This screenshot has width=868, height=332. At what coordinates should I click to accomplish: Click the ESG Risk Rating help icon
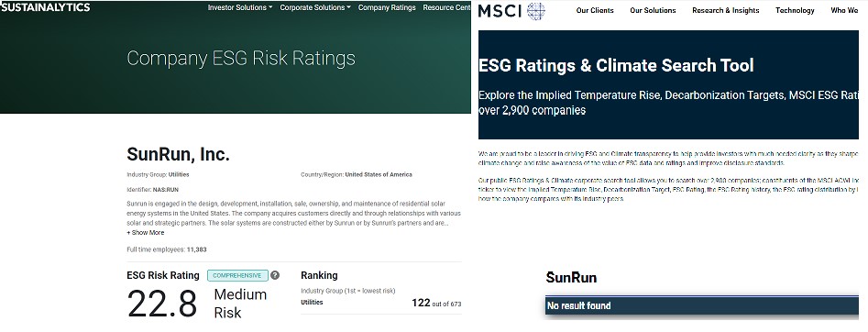[275, 275]
